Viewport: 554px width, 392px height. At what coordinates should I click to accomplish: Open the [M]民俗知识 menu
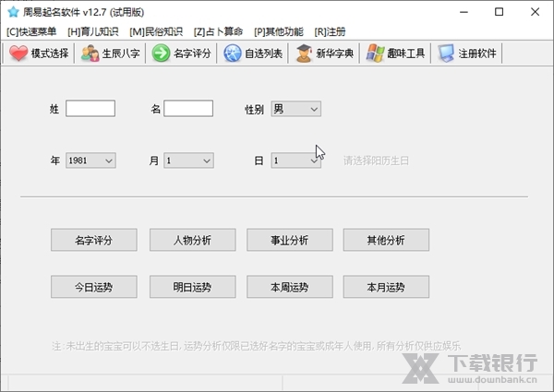click(x=156, y=31)
